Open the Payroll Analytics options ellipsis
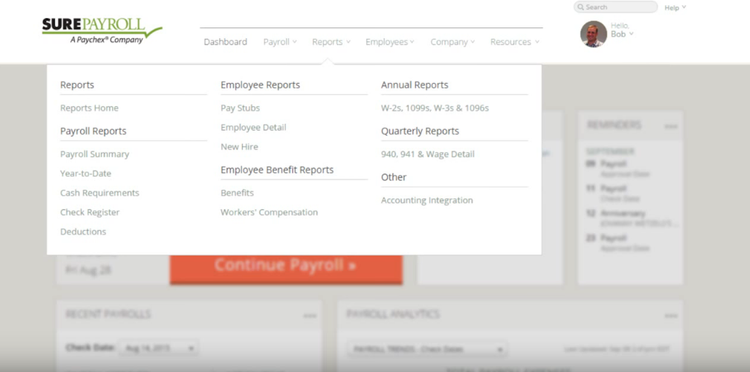Screen dimensions: 750x372 coord(671,316)
